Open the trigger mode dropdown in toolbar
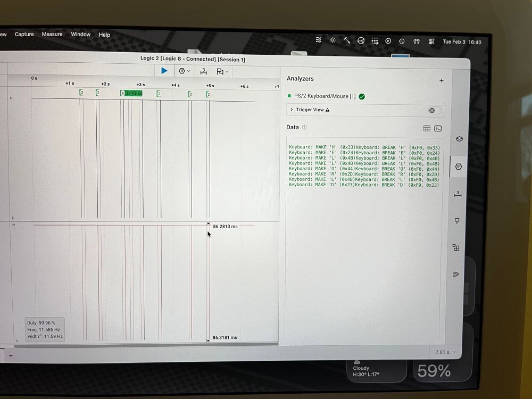Screen dimensions: 532x399 coord(184,71)
